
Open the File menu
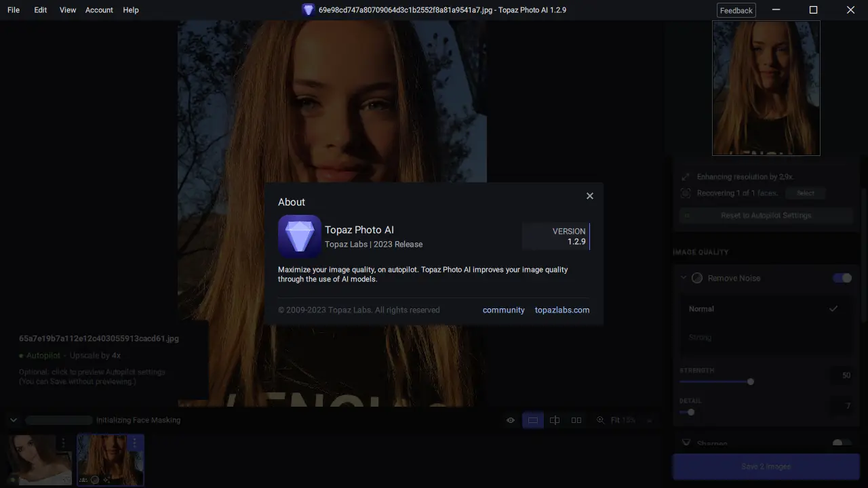pyautogui.click(x=14, y=10)
